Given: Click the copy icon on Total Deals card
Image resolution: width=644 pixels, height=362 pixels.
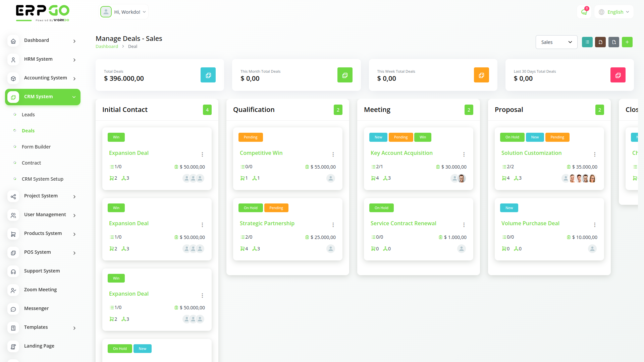Looking at the screenshot, I should [208, 75].
